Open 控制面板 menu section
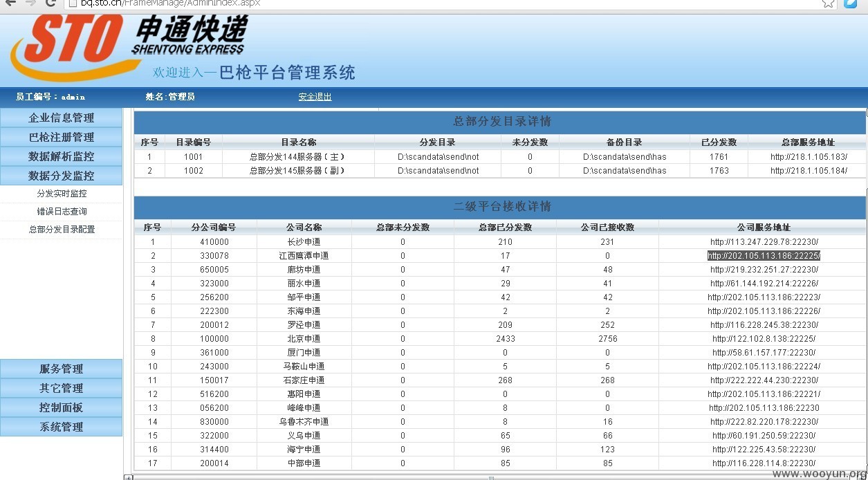This screenshot has height=480, width=868. coord(62,407)
